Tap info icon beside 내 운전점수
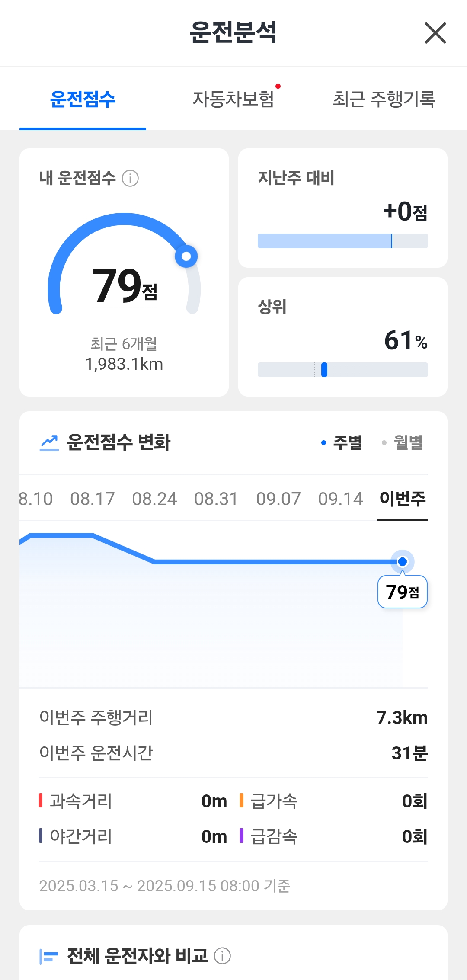This screenshot has width=467, height=980. 130,178
